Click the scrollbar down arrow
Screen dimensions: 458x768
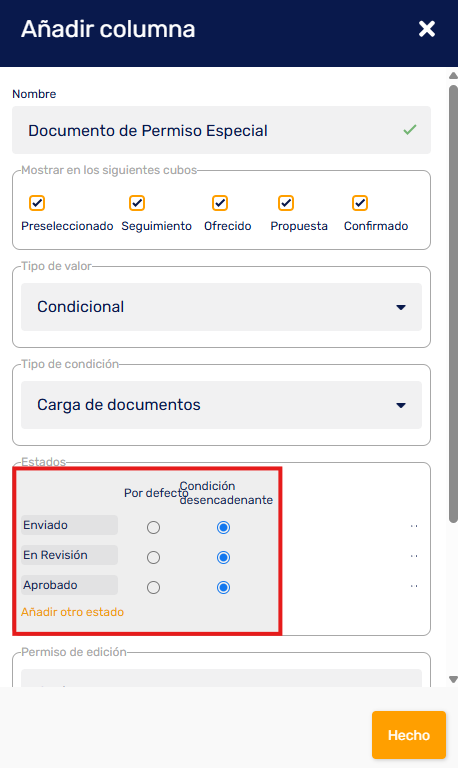[454, 679]
